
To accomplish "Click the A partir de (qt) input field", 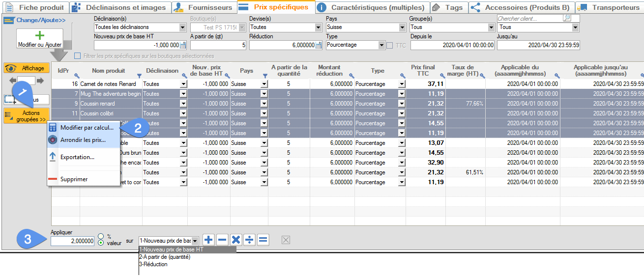I will (x=218, y=45).
